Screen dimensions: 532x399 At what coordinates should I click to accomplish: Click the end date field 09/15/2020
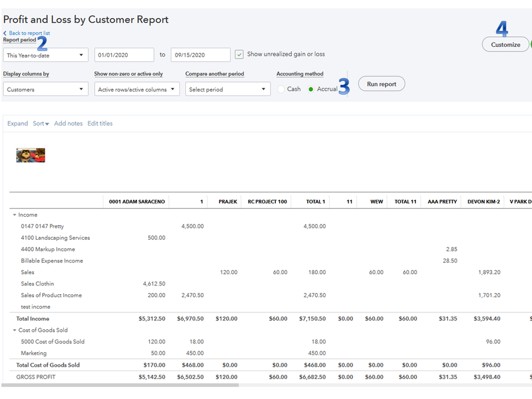[201, 55]
